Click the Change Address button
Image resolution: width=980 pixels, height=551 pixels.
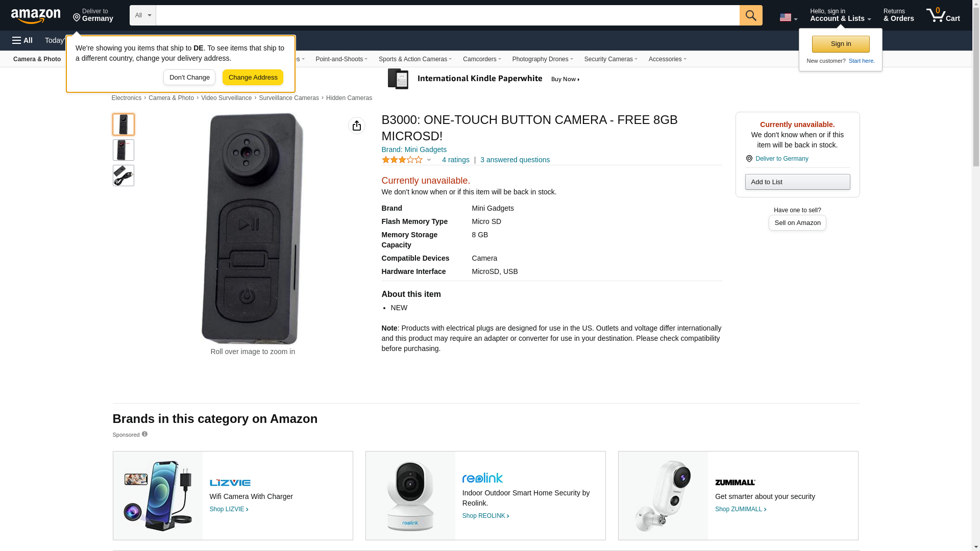click(x=253, y=78)
